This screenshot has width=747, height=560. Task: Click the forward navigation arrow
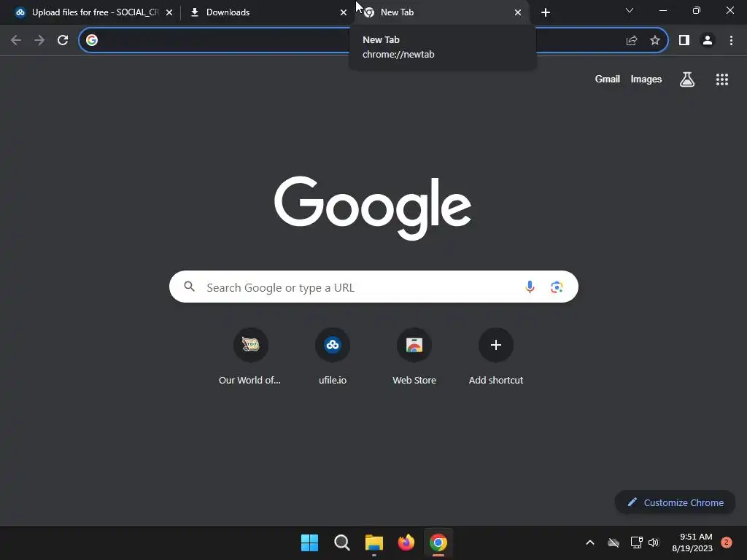[39, 41]
